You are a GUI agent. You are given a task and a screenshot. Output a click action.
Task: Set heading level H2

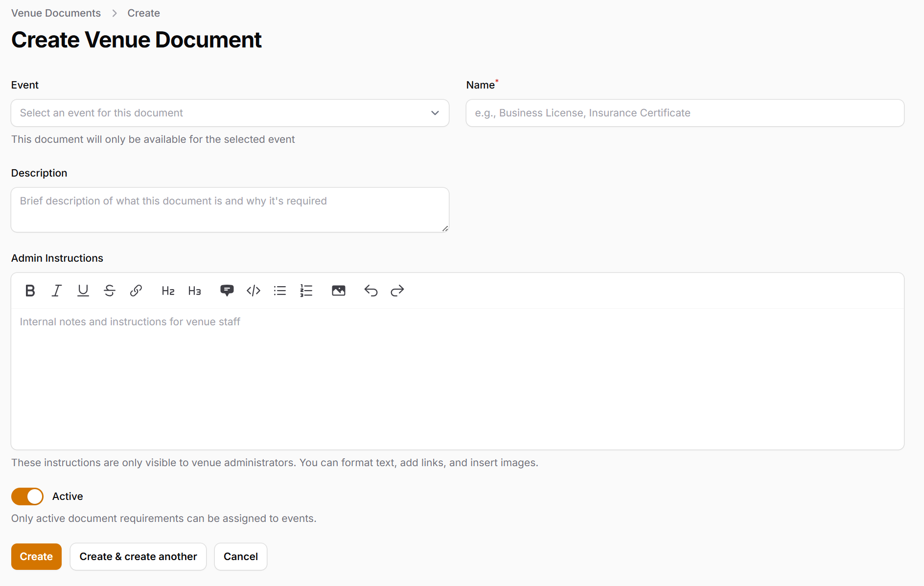click(168, 291)
